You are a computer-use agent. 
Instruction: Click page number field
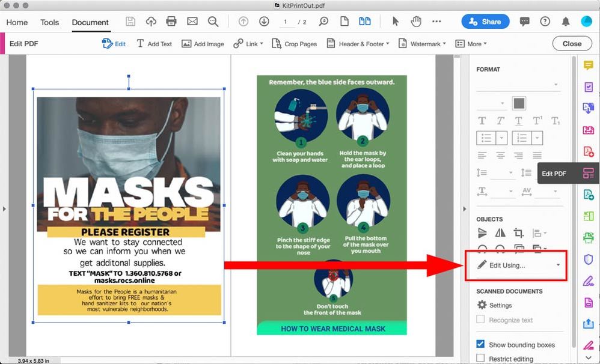click(286, 22)
